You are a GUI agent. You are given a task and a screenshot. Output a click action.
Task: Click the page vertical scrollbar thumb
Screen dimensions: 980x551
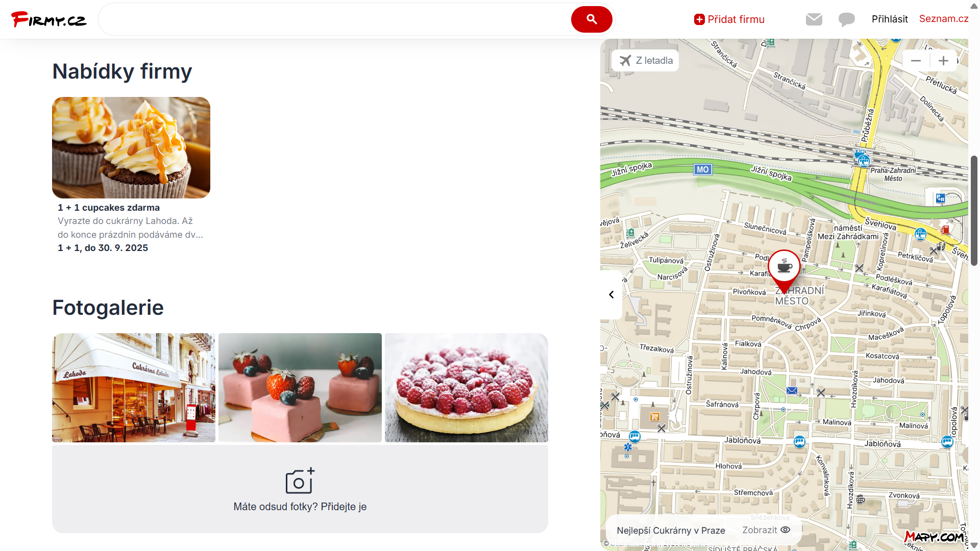pos(974,210)
